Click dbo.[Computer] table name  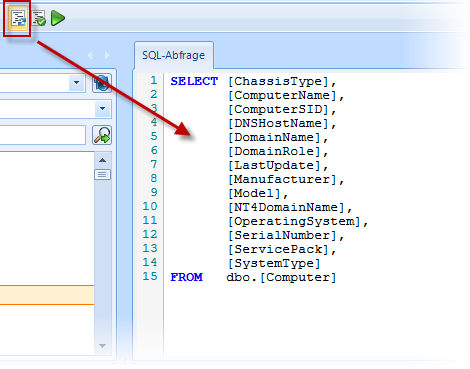tap(281, 277)
